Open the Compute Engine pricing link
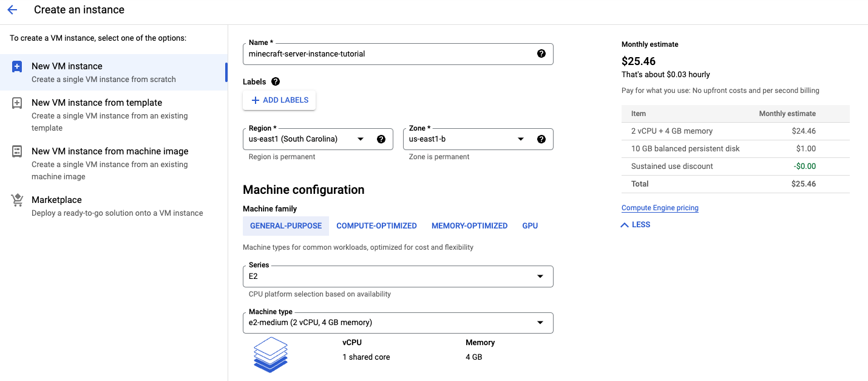868x381 pixels. click(x=660, y=208)
